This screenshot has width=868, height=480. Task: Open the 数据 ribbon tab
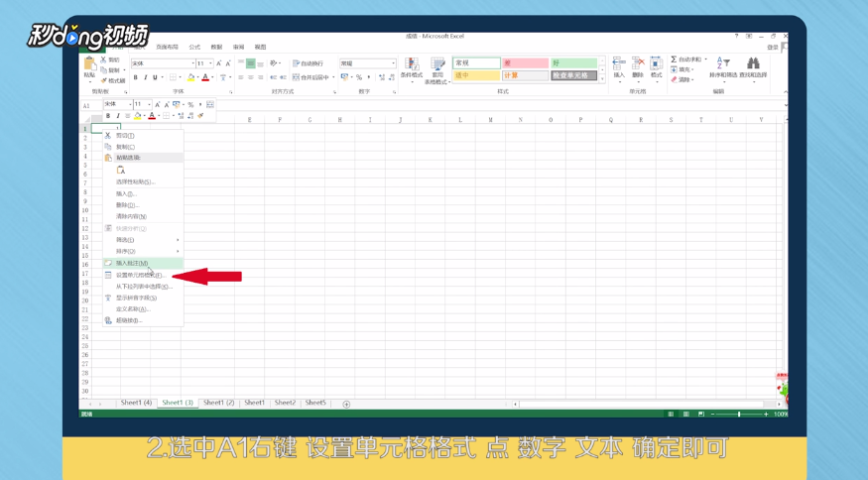(x=216, y=47)
